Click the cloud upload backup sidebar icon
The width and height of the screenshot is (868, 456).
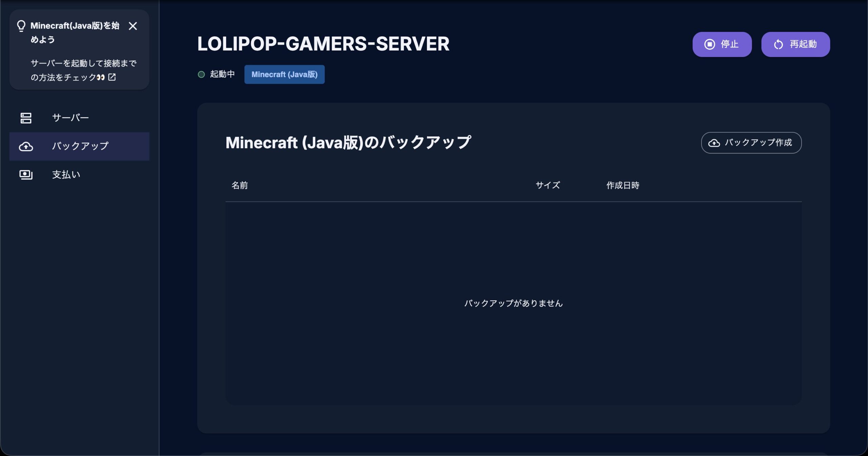click(26, 146)
